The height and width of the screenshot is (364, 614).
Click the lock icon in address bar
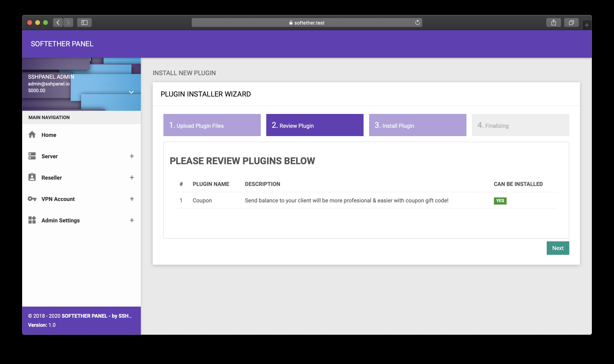pos(291,23)
